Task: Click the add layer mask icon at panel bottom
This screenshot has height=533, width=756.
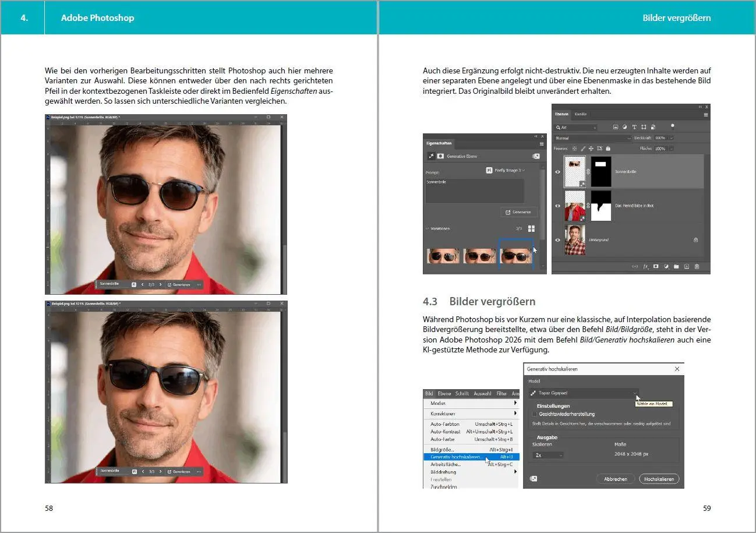Action: (x=656, y=266)
